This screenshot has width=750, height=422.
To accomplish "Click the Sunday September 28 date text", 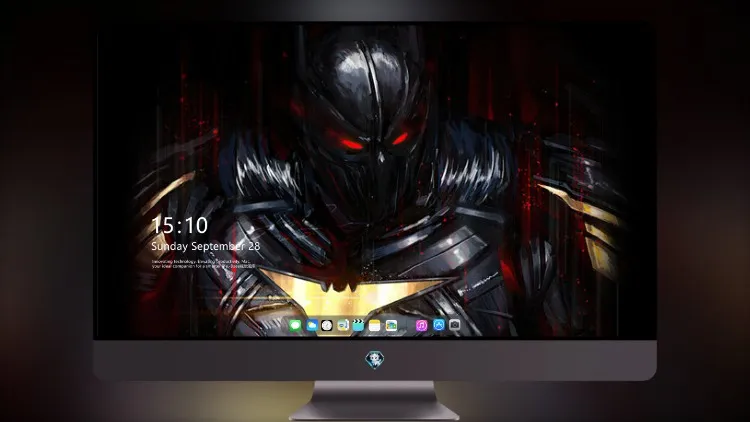I will pos(206,246).
